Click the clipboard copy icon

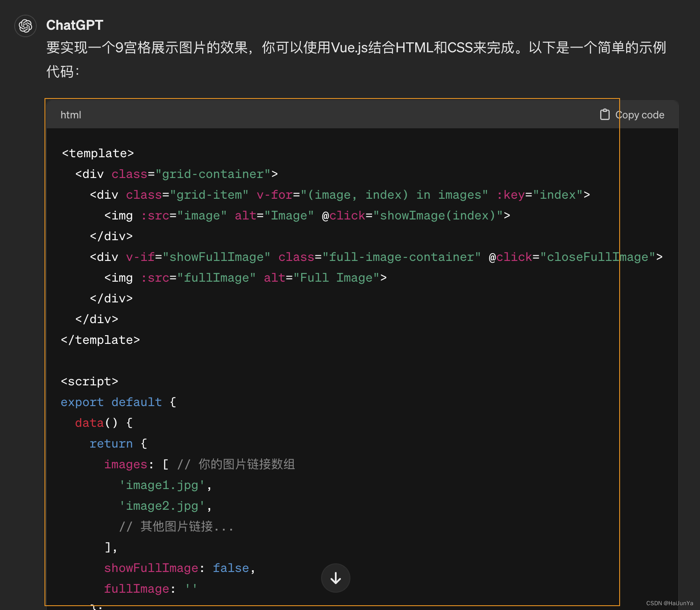pos(605,114)
